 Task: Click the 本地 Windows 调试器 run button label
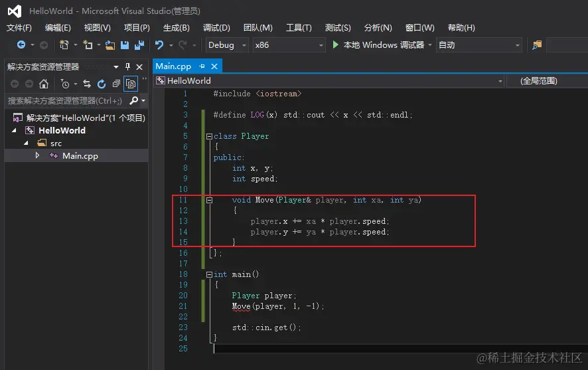tap(384, 45)
